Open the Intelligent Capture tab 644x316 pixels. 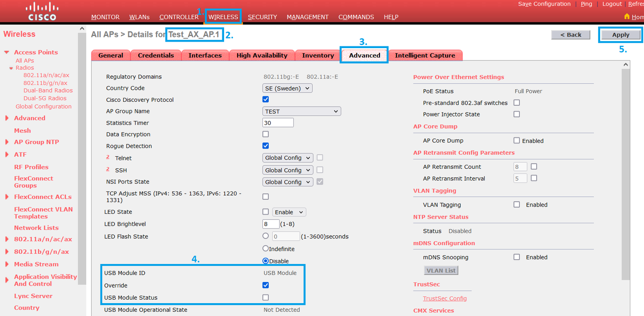point(425,55)
